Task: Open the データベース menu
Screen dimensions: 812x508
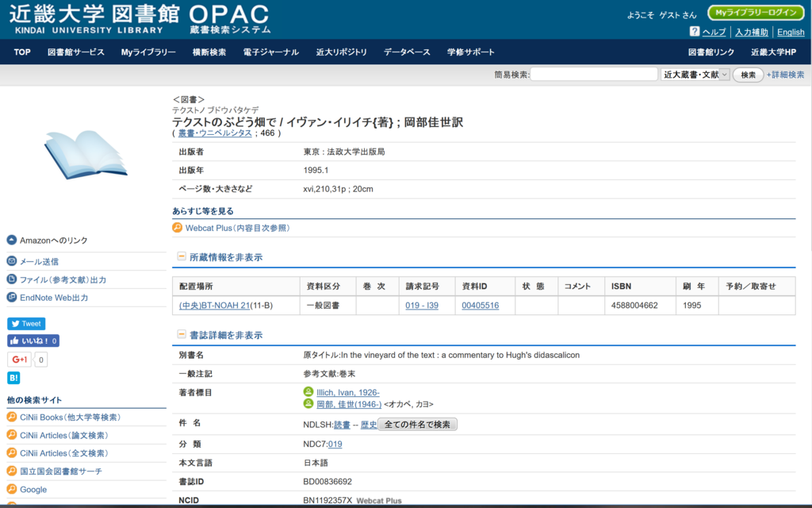Action: (x=407, y=52)
